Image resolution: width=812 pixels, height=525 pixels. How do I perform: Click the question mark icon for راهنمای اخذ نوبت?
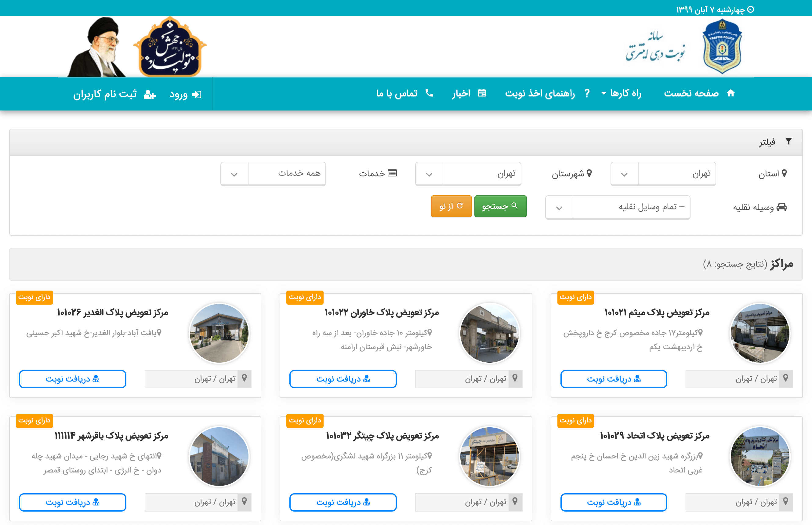click(587, 93)
